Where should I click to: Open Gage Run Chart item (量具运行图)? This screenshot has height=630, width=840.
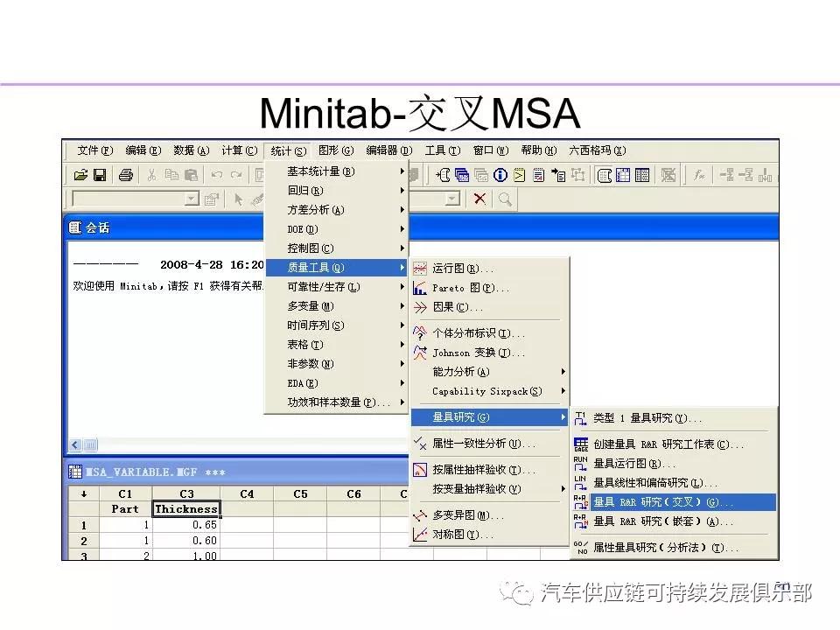pos(674,464)
